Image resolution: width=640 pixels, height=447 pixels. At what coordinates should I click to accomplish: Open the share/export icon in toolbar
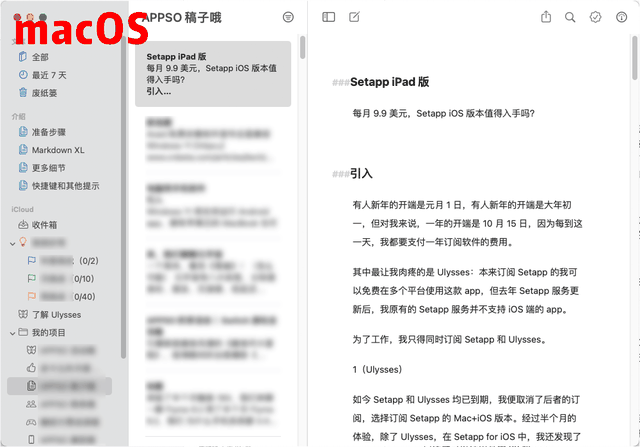[546, 17]
